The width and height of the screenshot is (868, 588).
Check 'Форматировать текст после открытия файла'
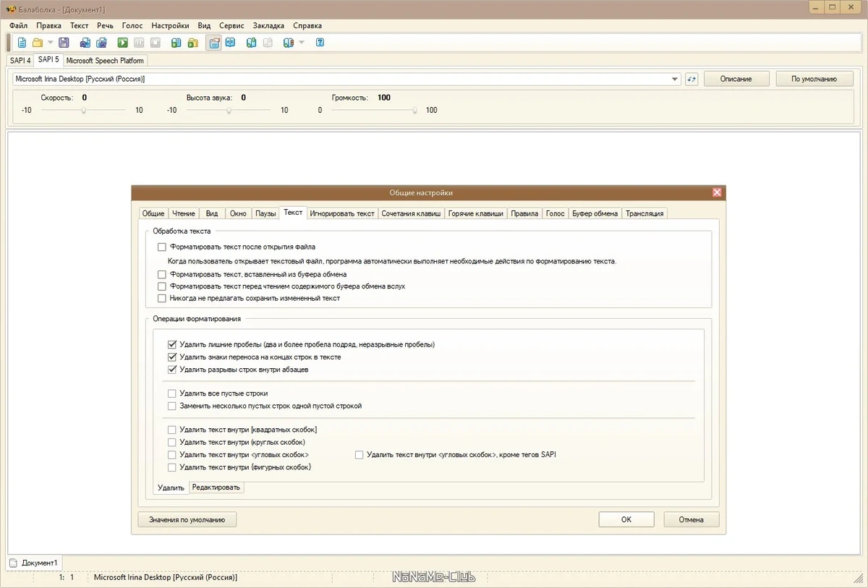click(162, 247)
